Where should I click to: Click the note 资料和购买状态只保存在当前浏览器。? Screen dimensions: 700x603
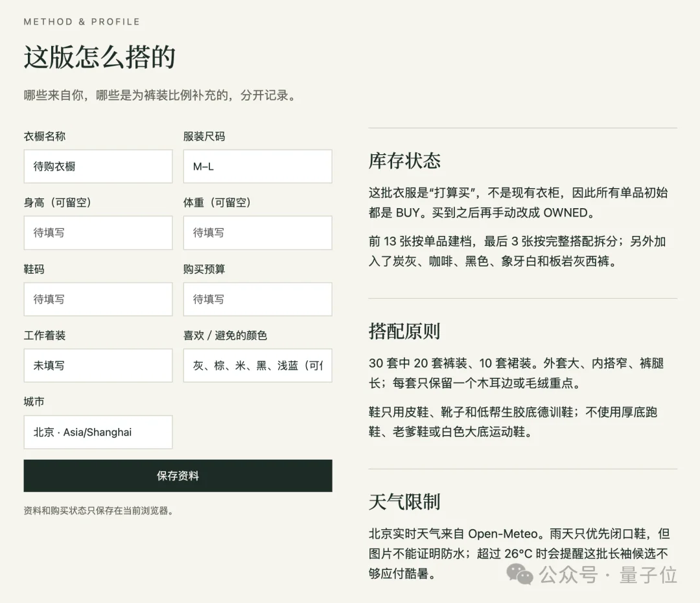pyautogui.click(x=99, y=510)
